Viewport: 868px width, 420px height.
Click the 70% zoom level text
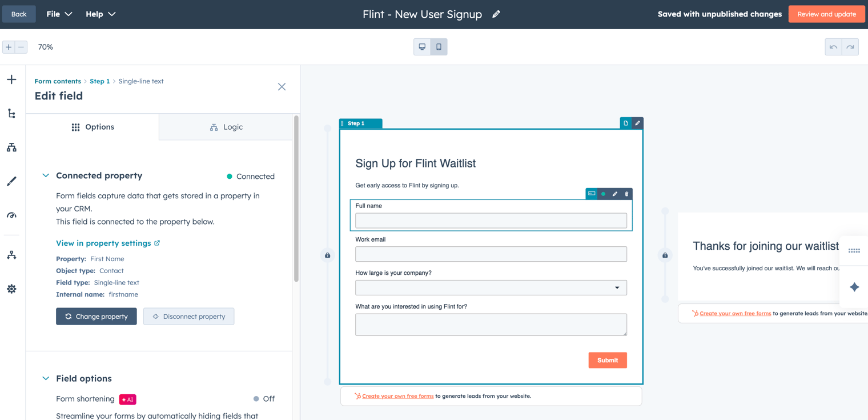click(46, 47)
